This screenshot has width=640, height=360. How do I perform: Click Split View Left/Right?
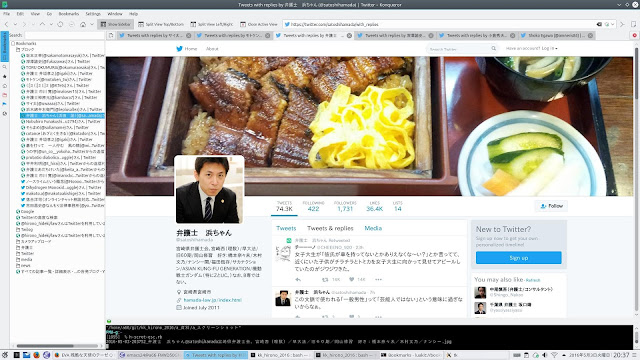212,24
